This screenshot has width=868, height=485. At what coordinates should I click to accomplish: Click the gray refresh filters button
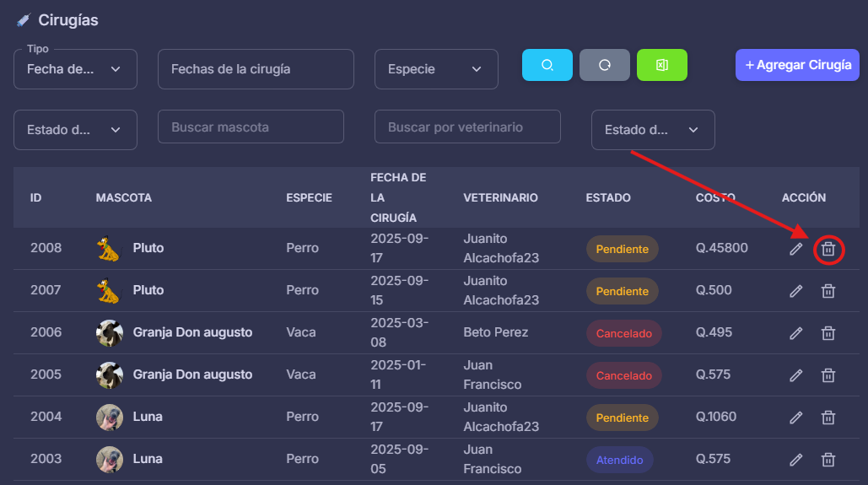604,65
